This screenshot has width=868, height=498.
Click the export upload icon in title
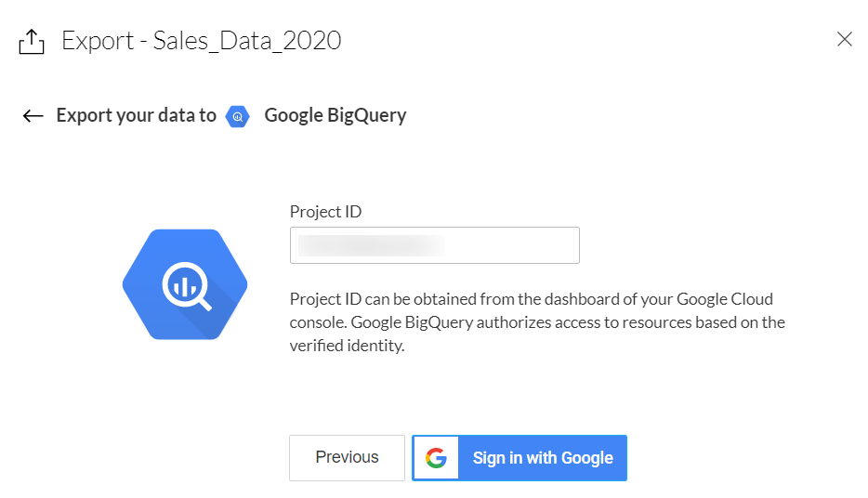[32, 41]
